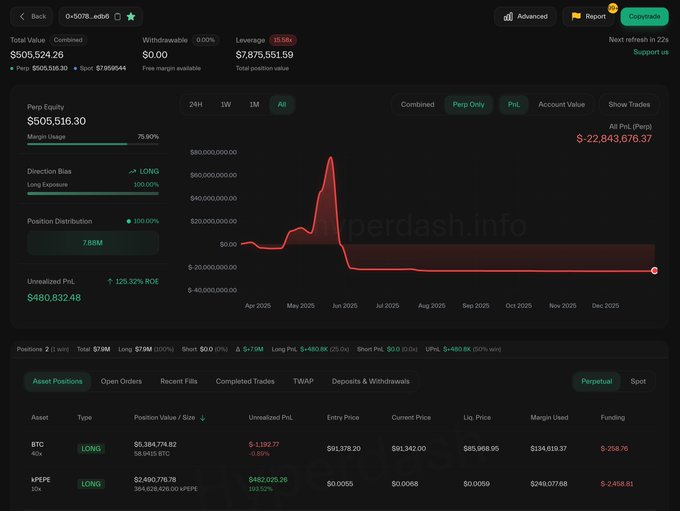Toggle the favorite star icon

point(131,16)
